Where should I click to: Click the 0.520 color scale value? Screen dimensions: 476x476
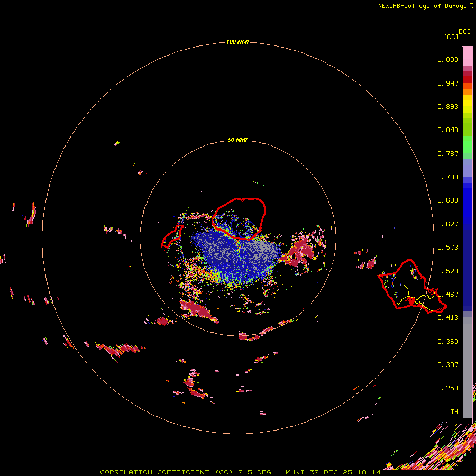coord(448,271)
